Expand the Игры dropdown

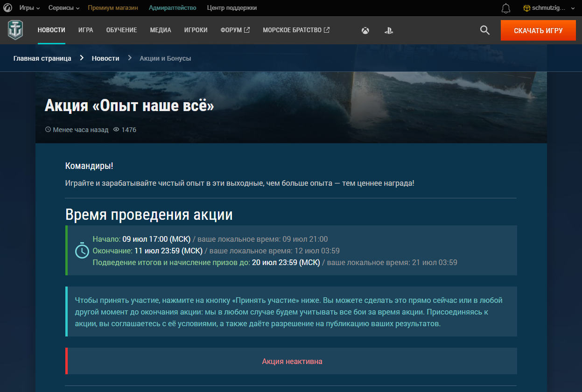click(x=29, y=8)
